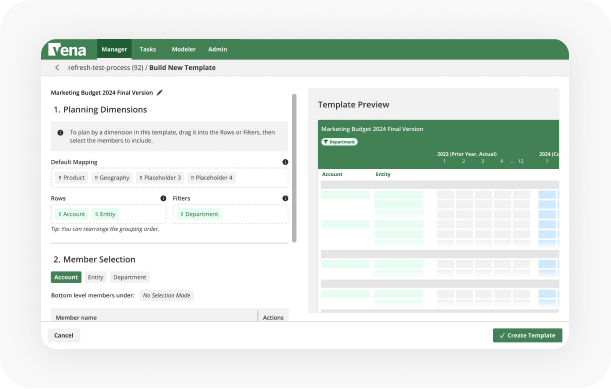Image resolution: width=611 pixels, height=389 pixels.
Task: Click the refresh-test-process (92) breadcrumb
Action: click(x=106, y=67)
